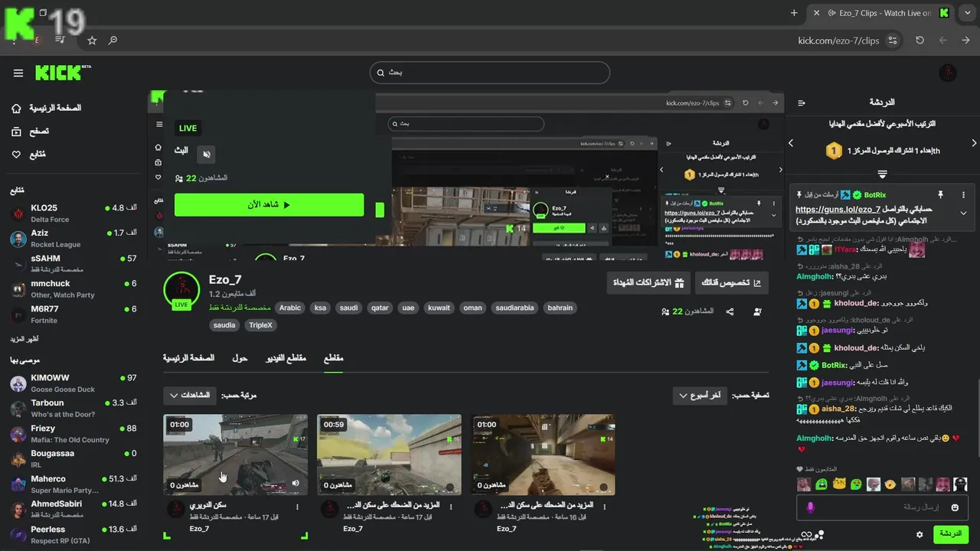Play the third clip thumbnail with K 14
Viewport: 980px width, 551px height.
tap(543, 455)
